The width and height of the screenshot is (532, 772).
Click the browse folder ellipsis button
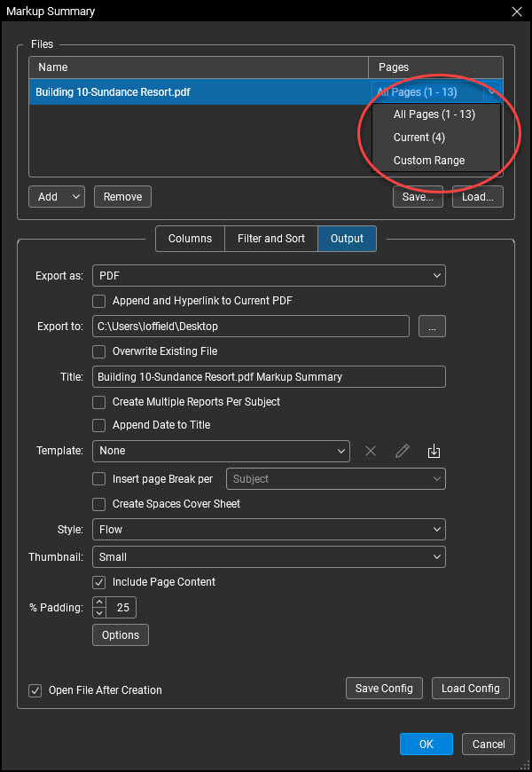[x=432, y=327]
